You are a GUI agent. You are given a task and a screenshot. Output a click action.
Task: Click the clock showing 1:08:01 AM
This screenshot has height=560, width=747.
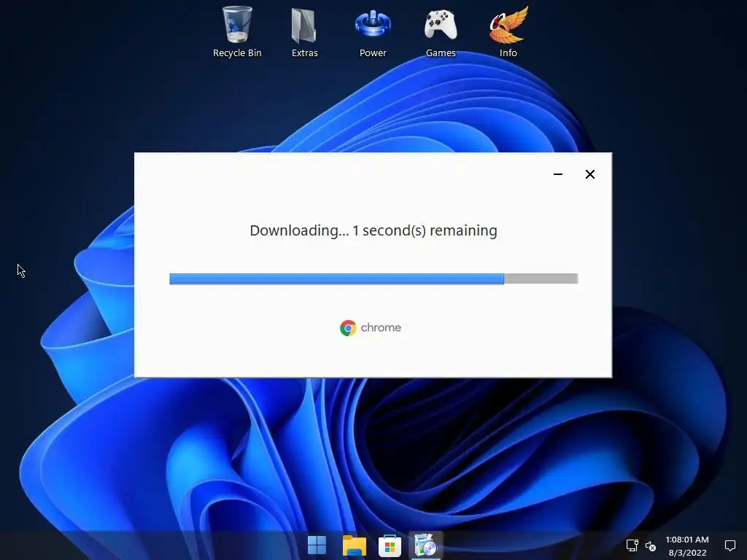point(687,540)
